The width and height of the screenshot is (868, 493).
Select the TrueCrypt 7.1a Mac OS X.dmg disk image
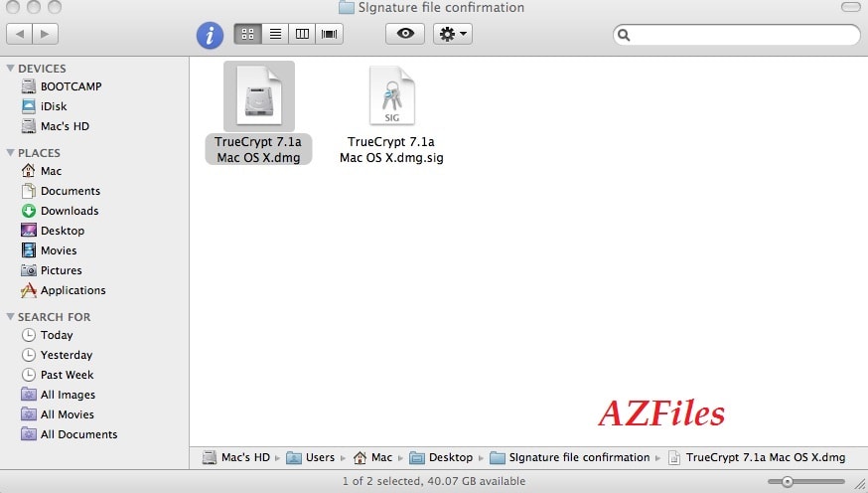coord(258,98)
